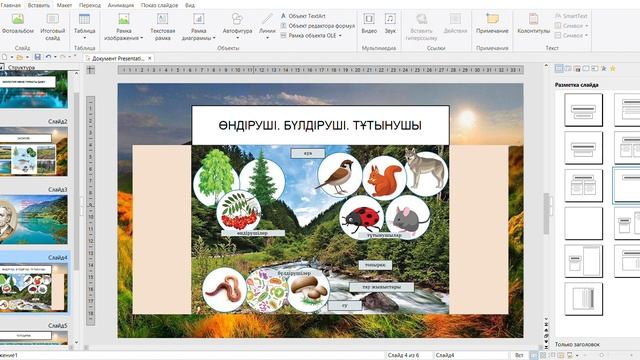Undo the last action in the quick access bar
Screen dimensions: 640x360
coord(48,57)
